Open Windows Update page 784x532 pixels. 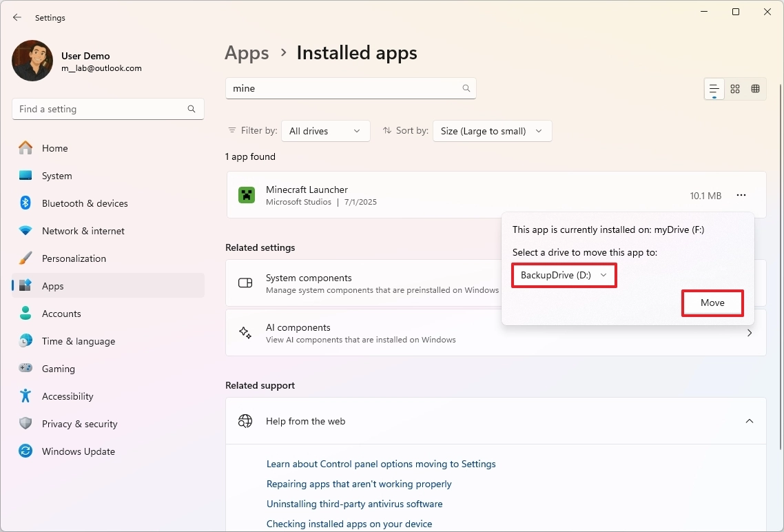click(x=108, y=451)
